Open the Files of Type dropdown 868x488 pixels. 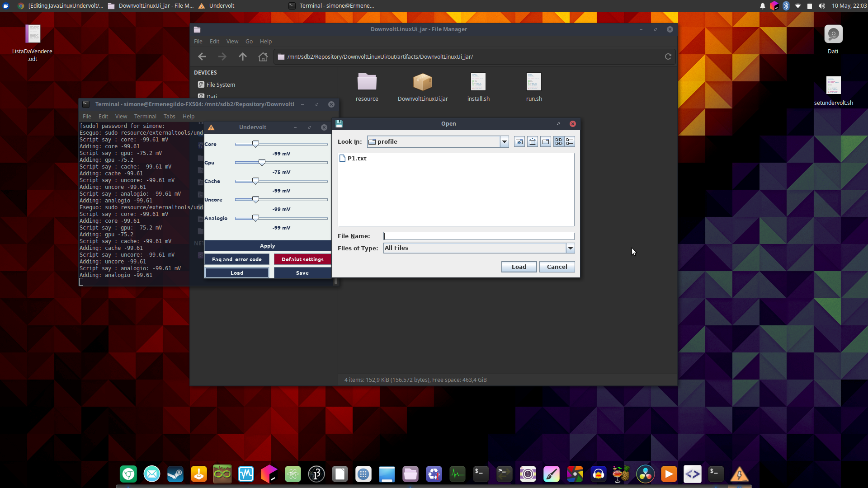point(570,248)
